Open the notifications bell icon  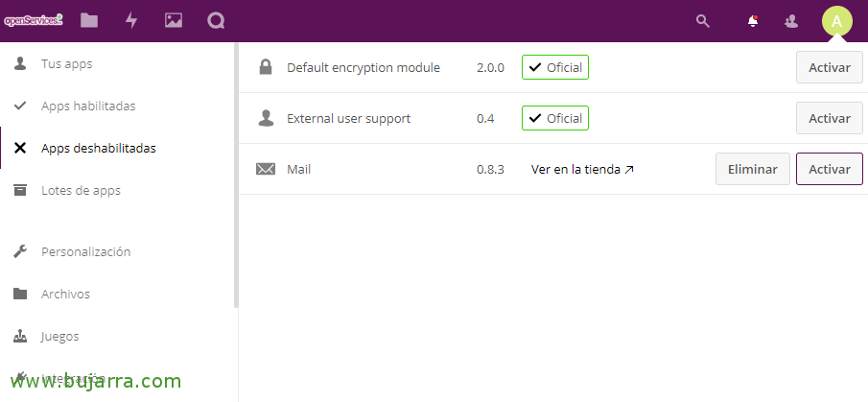click(753, 20)
